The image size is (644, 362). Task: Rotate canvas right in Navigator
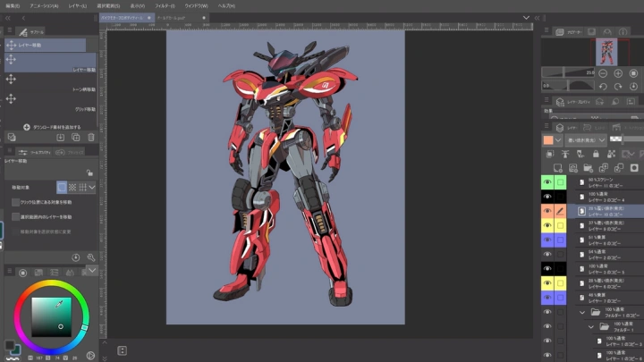click(x=618, y=87)
